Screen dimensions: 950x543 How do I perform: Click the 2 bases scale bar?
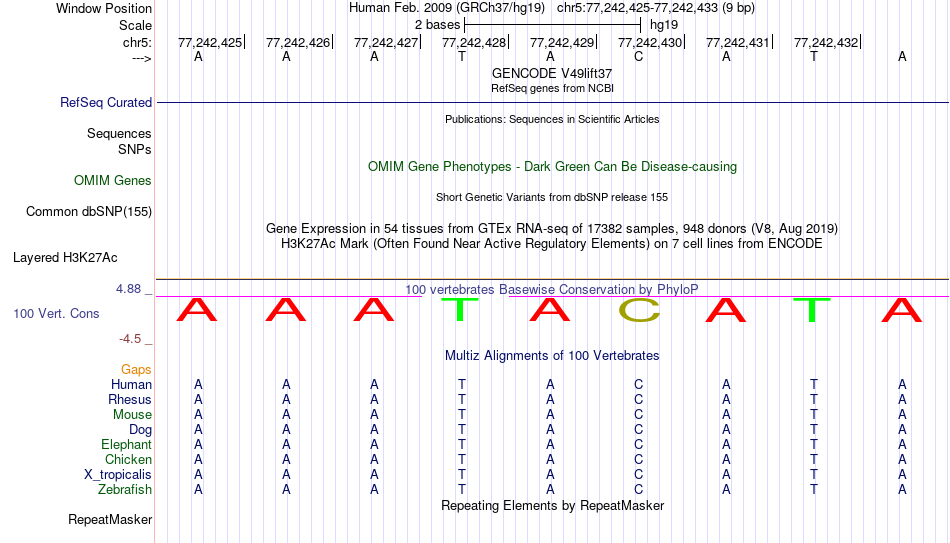(552, 25)
